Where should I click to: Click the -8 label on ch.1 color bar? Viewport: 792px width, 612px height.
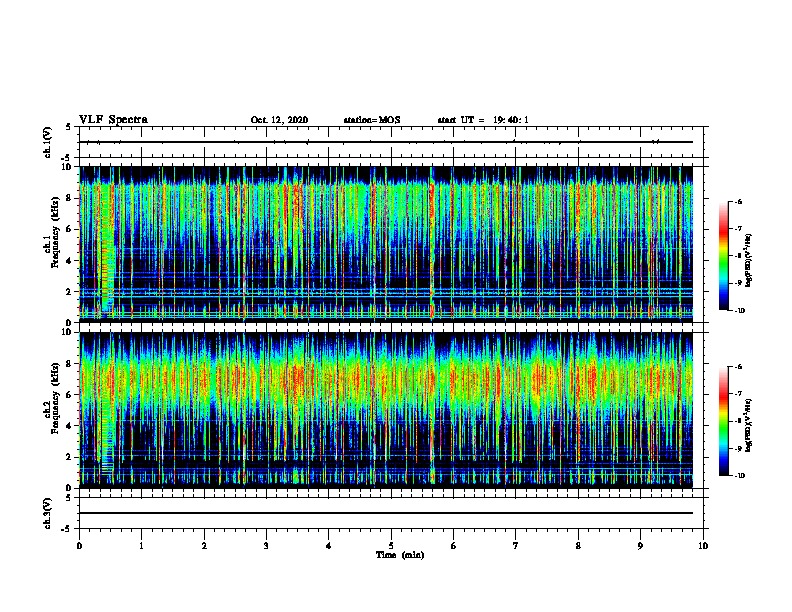(738, 256)
